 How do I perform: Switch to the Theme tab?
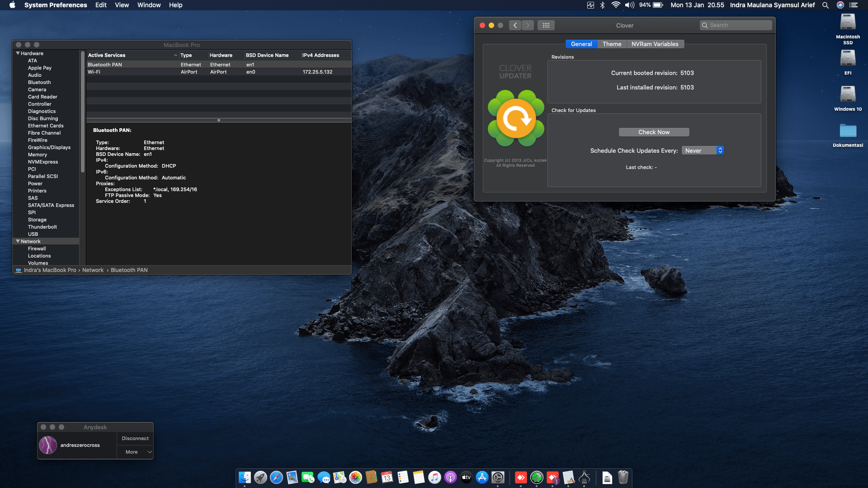pos(612,44)
